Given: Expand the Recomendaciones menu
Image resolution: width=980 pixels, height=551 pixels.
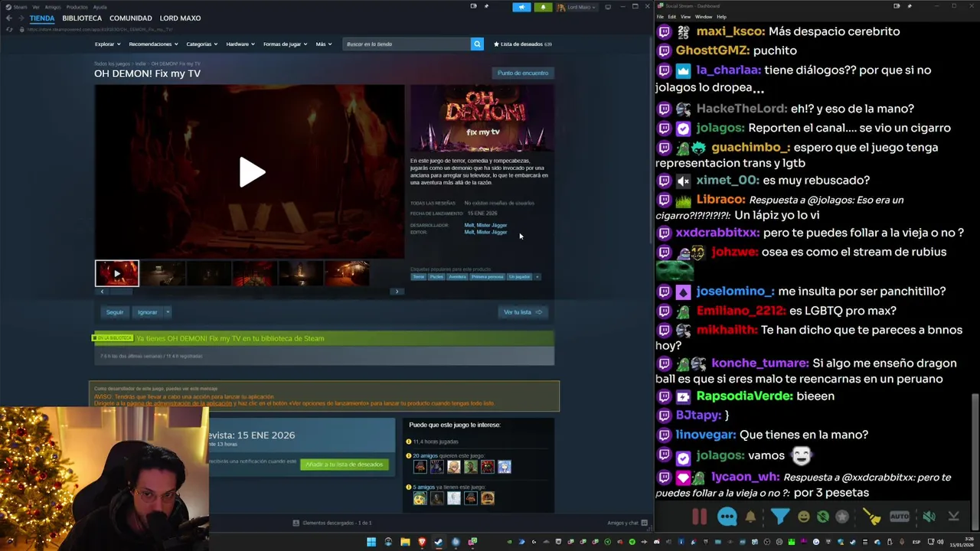Looking at the screenshot, I should coord(152,44).
